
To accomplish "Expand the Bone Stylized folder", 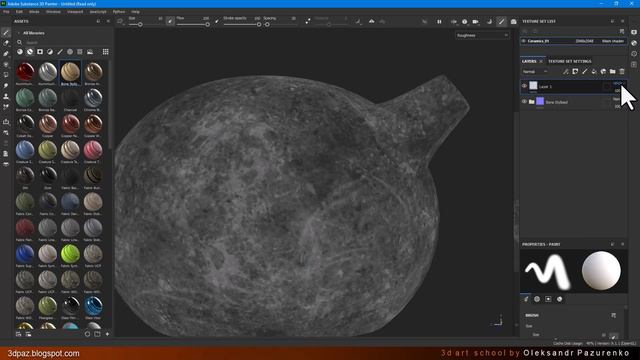I will pos(531,102).
